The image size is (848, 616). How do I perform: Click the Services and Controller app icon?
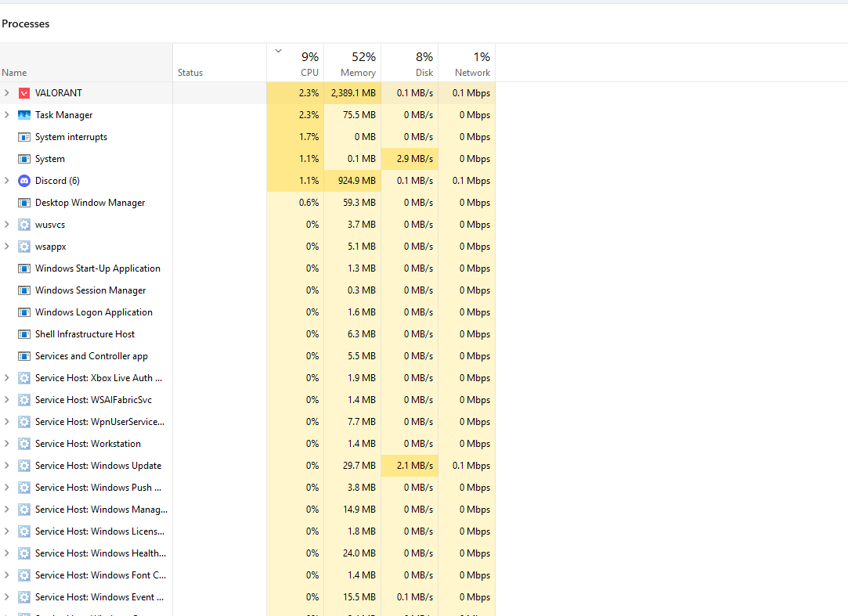[23, 356]
